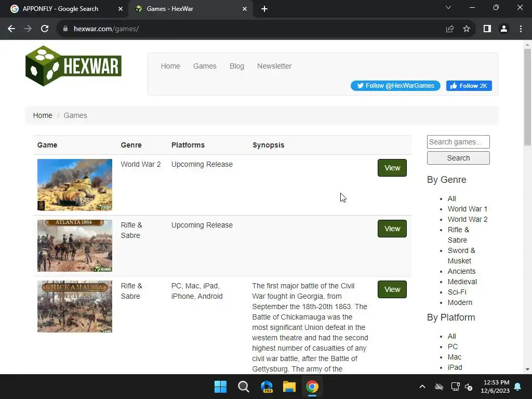Image resolution: width=532 pixels, height=399 pixels.
Task: Open Windows taskbar search
Action: pos(244,387)
